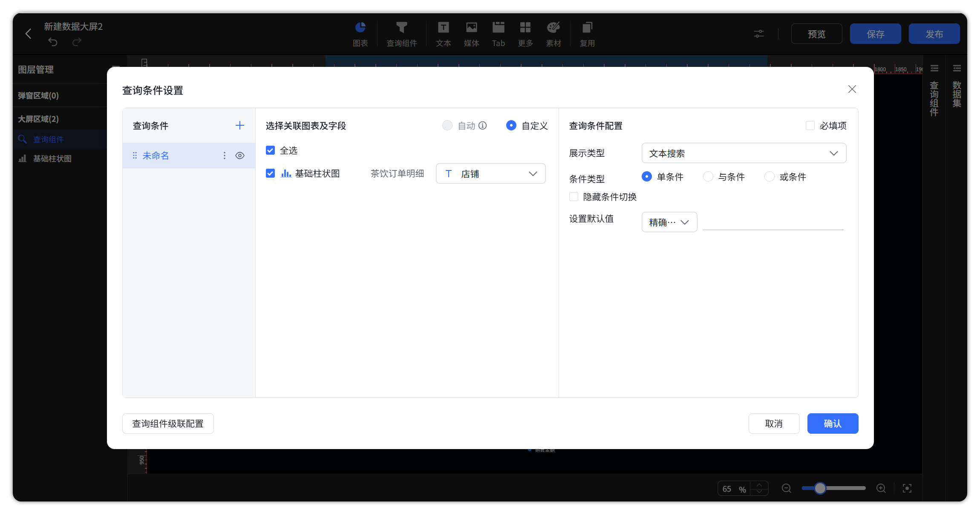Open the three-dot menu for 未命名
The height and width of the screenshot is (510, 980).
(225, 156)
